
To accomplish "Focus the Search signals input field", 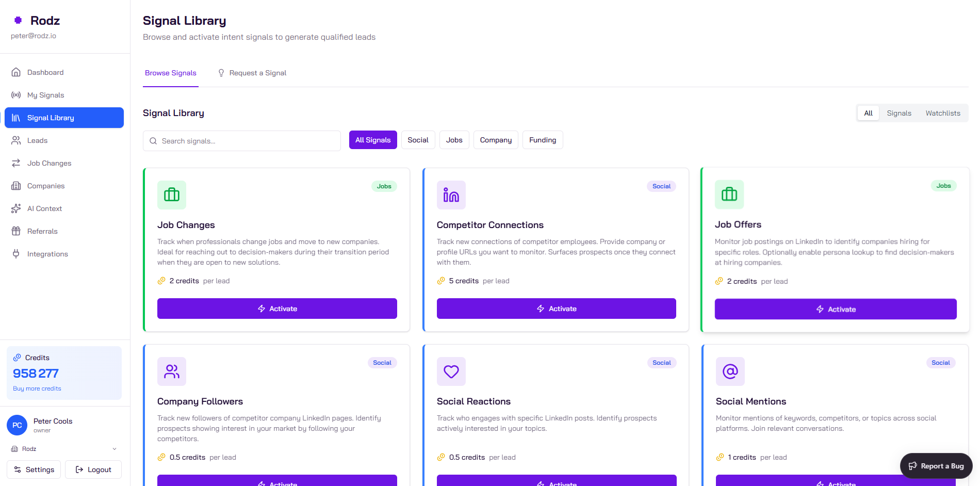I will [242, 141].
